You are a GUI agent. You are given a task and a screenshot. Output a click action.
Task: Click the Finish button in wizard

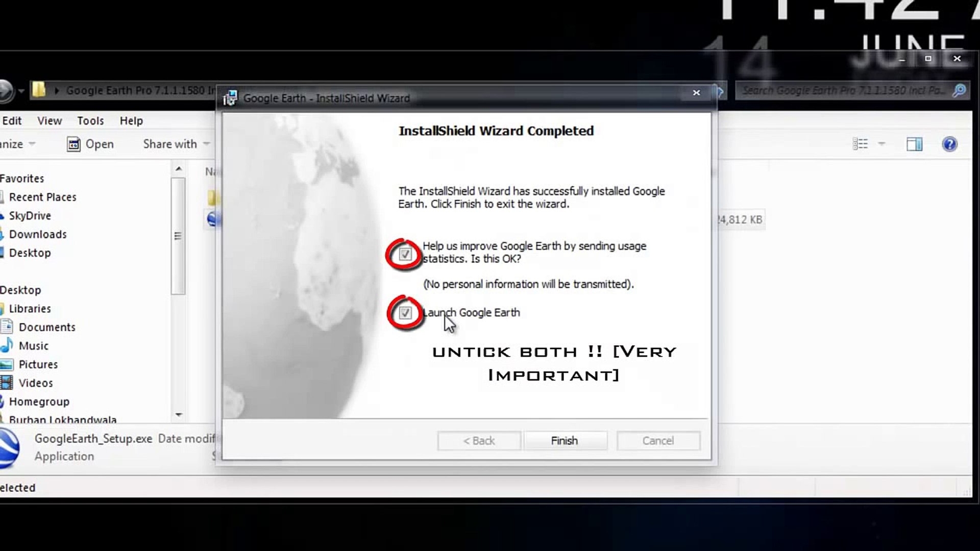click(565, 441)
